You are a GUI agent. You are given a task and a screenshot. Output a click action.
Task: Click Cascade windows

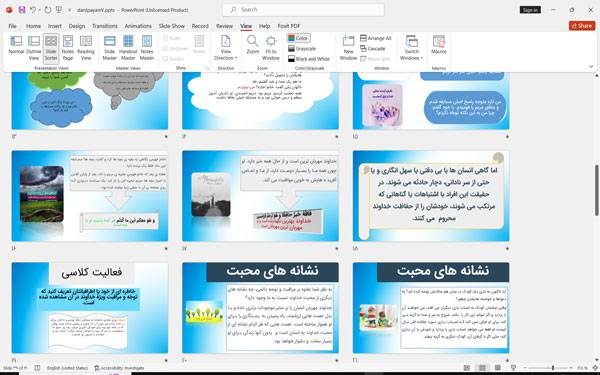coord(373,49)
